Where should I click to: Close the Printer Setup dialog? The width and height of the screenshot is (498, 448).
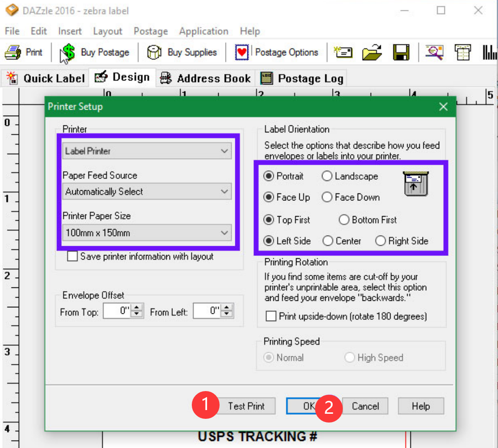coord(443,106)
